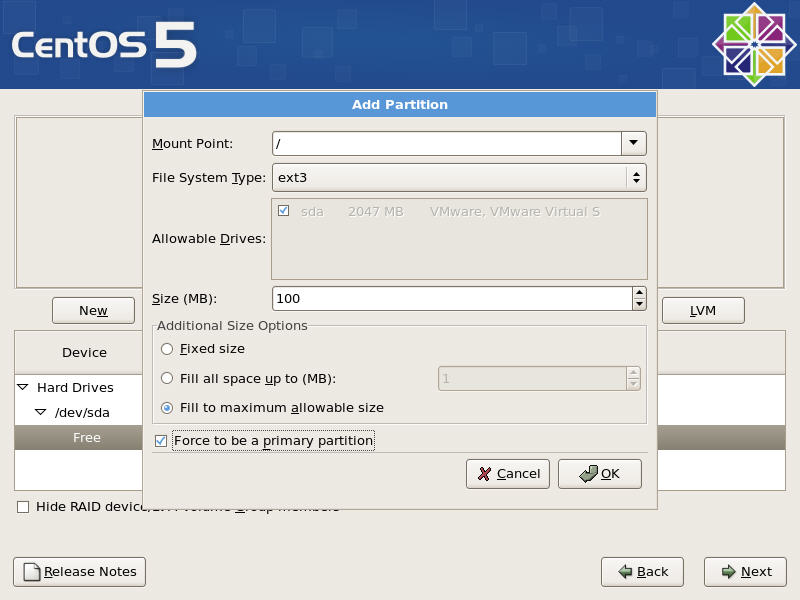This screenshot has width=800, height=600.
Task: Select the Fixed size radio option
Action: point(167,349)
